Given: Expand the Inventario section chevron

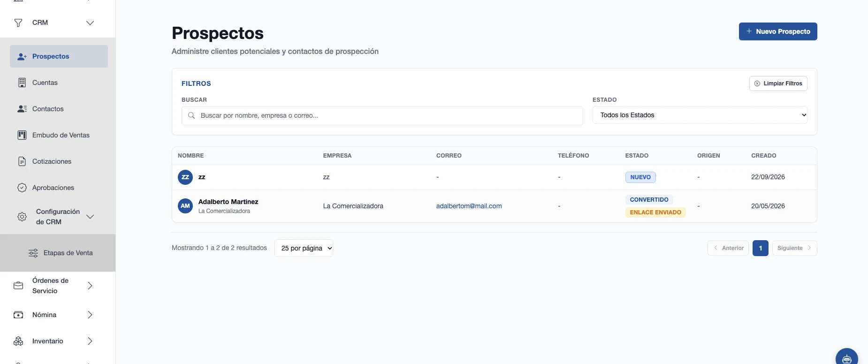Looking at the screenshot, I should click(90, 341).
